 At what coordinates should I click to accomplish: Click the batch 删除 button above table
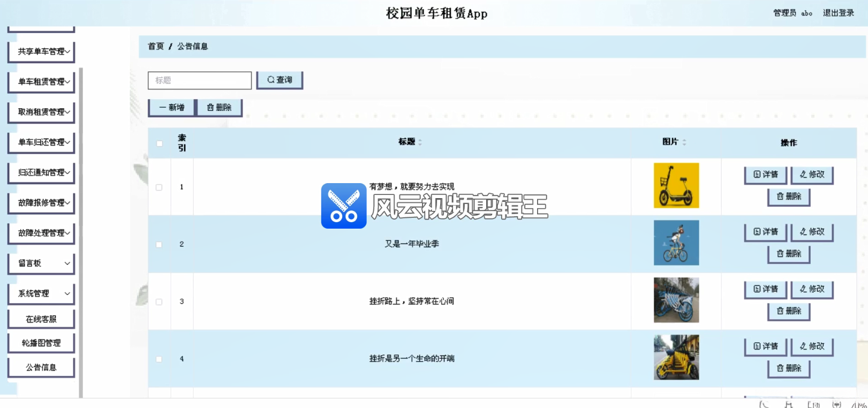pos(219,108)
